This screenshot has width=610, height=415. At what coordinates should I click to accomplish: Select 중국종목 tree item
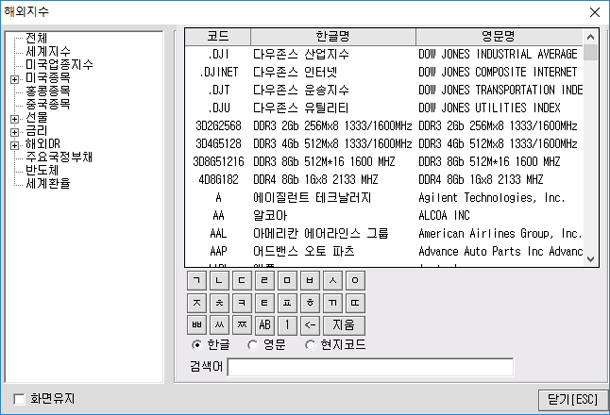pos(48,104)
